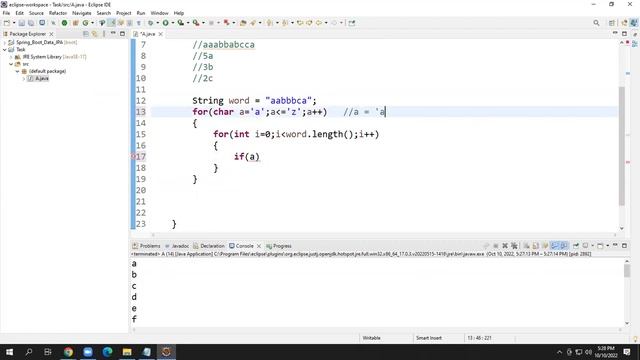Click Remove Launch (X) in Console toolbar
Image resolution: width=640 pixels, height=360 pixels.
[505, 246]
